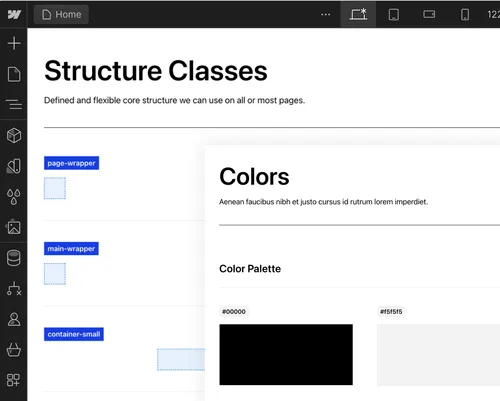Click the dashed box under container-small
The height and width of the screenshot is (401, 500).
point(181,359)
